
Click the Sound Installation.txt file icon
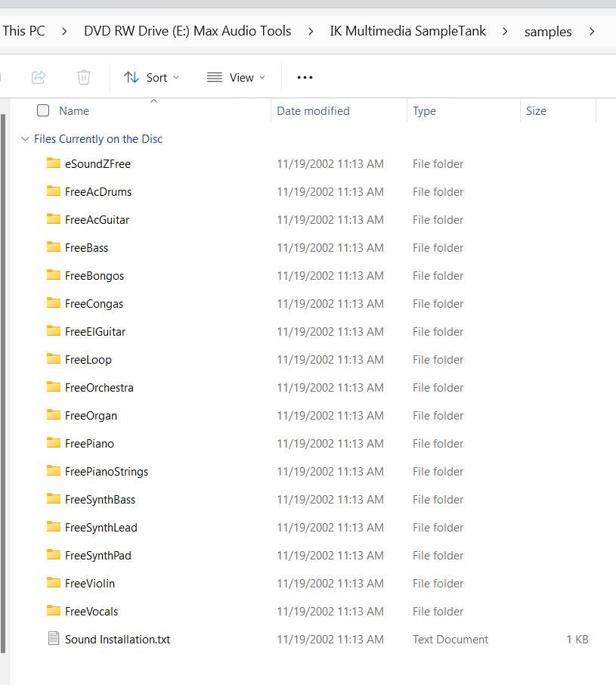(53, 639)
